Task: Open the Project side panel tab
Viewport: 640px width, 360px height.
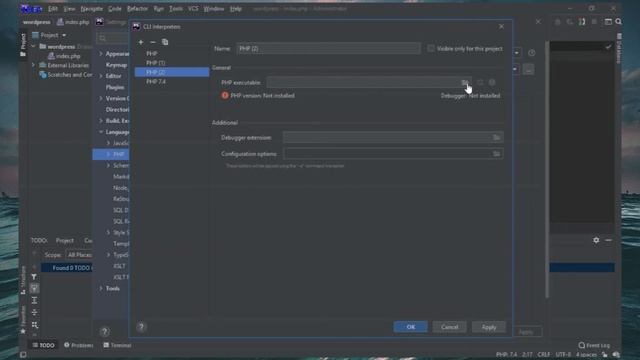Action: (x=23, y=44)
